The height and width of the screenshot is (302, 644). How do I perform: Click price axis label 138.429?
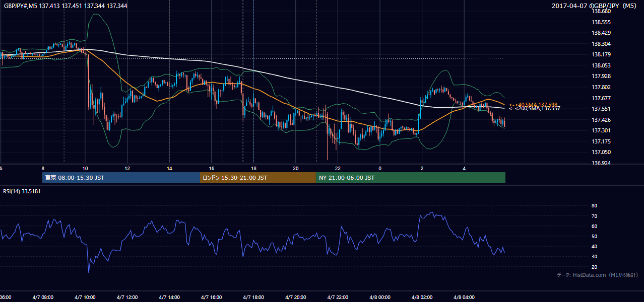[601, 33]
